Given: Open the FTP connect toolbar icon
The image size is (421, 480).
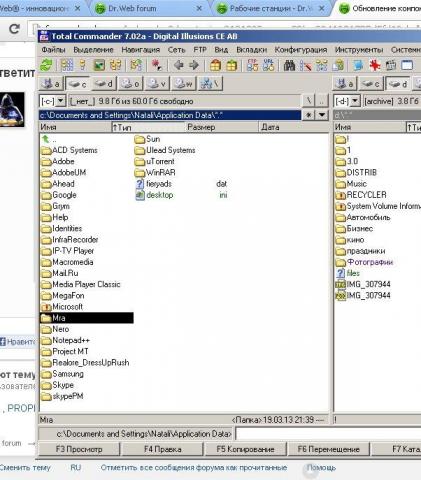Looking at the screenshot, I should (252, 65).
